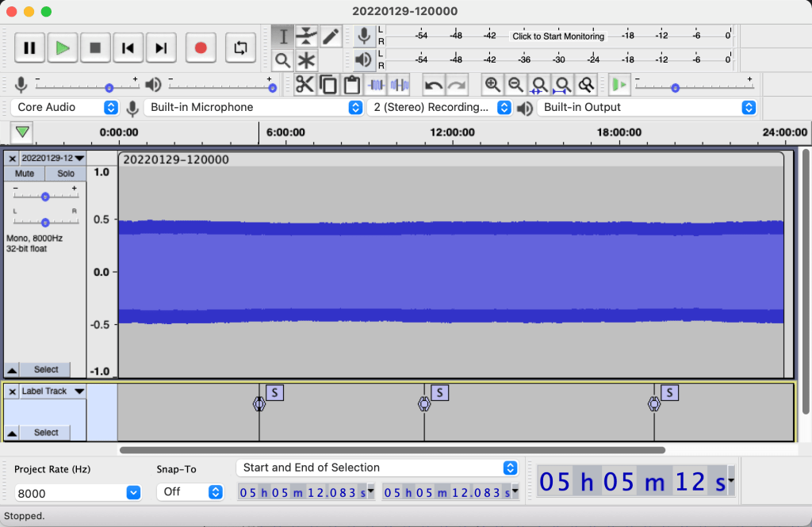
Task: Click Select button on the audio track
Action: pyautogui.click(x=45, y=369)
